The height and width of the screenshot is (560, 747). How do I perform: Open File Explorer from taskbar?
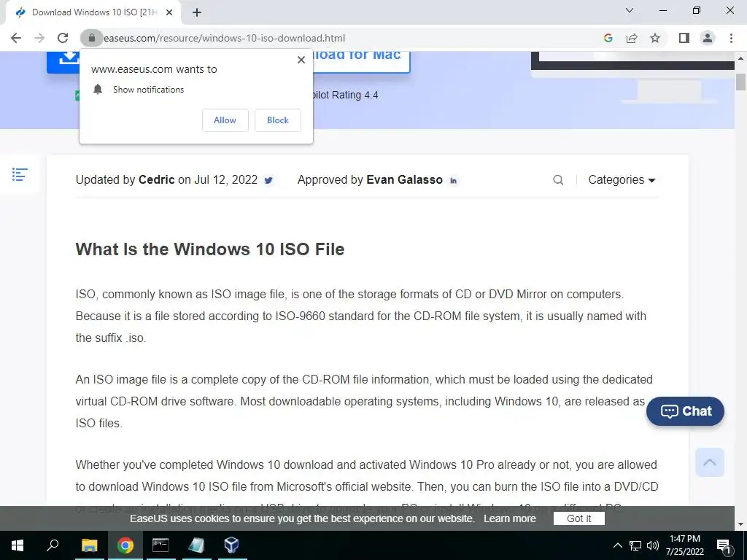[90, 545]
